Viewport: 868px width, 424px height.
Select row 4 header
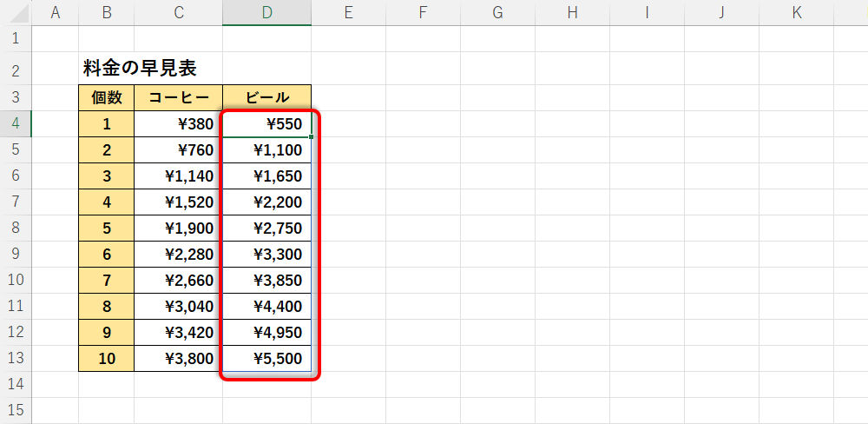[x=16, y=124]
